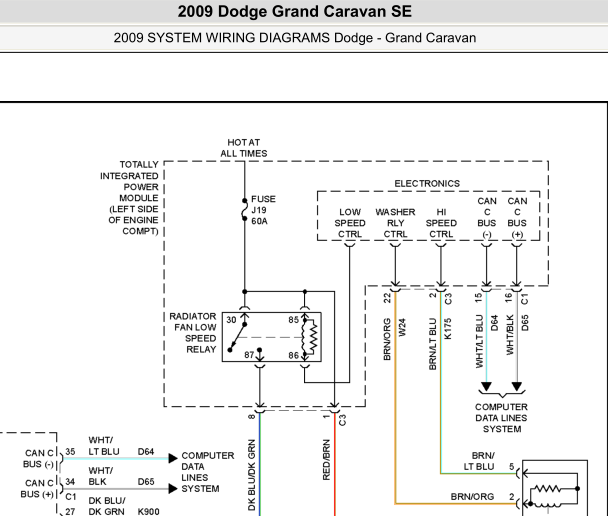Click relay terminal number "30"
The height and width of the screenshot is (516, 608).
point(231,320)
